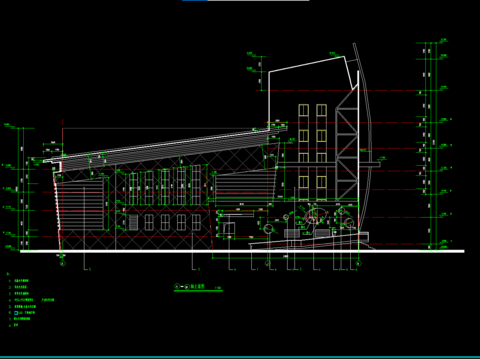This screenshot has width=480, height=360.
Task: Select the cyan highlighted box in note six
Action: click(x=16, y=313)
